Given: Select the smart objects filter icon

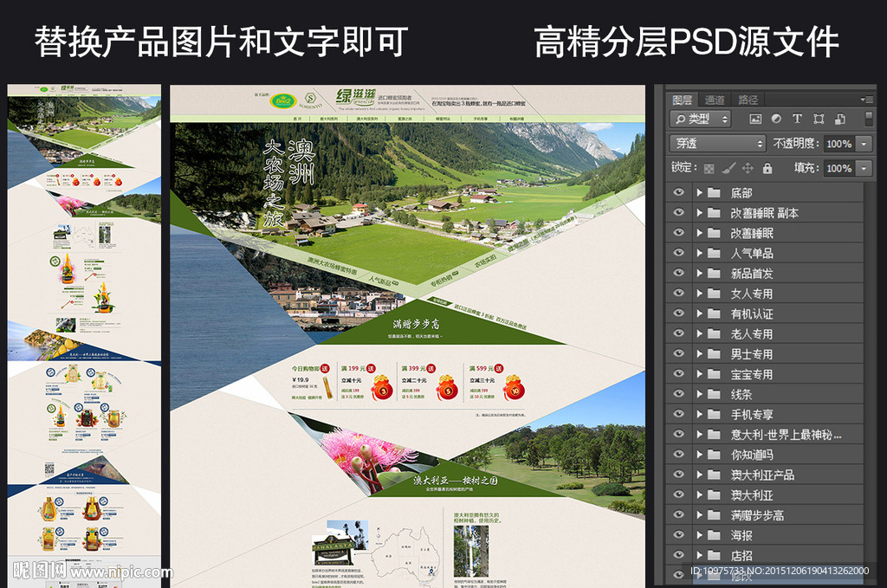Looking at the screenshot, I should tap(840, 119).
